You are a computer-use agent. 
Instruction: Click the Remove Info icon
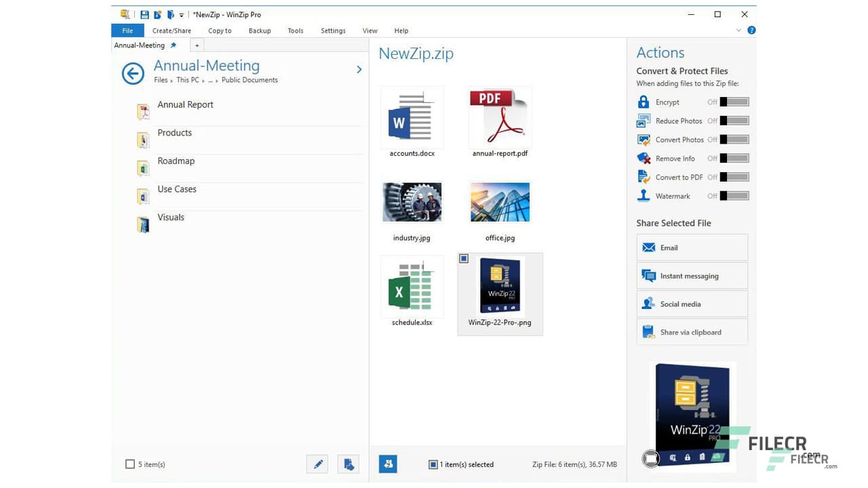(x=642, y=158)
